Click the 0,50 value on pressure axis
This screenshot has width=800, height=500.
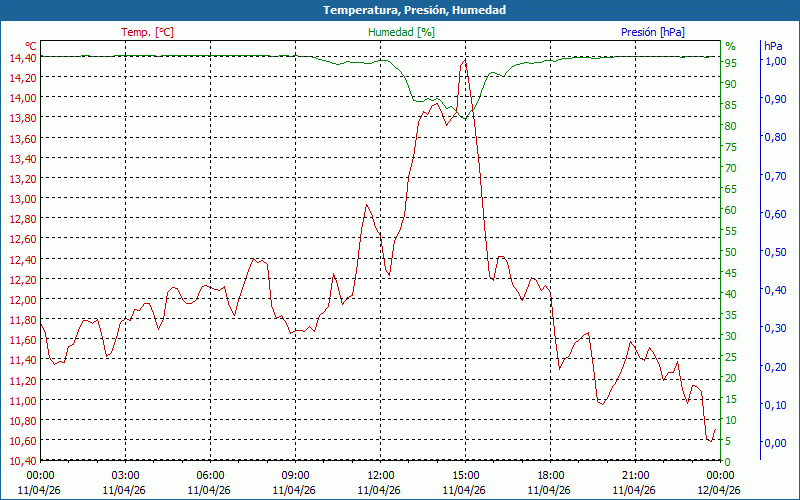coord(774,252)
